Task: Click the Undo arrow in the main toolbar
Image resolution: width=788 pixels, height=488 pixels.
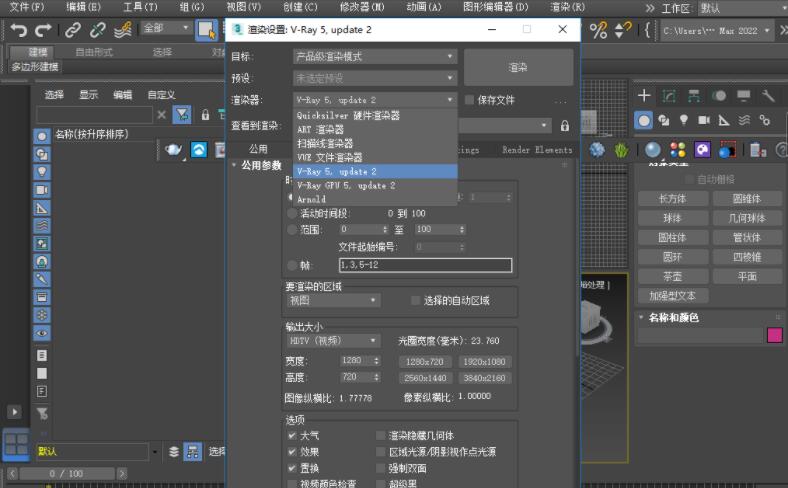Action: point(18,30)
